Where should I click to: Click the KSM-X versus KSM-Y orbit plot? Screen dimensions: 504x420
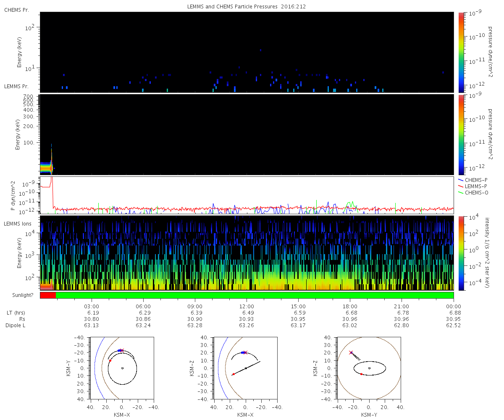122,368
